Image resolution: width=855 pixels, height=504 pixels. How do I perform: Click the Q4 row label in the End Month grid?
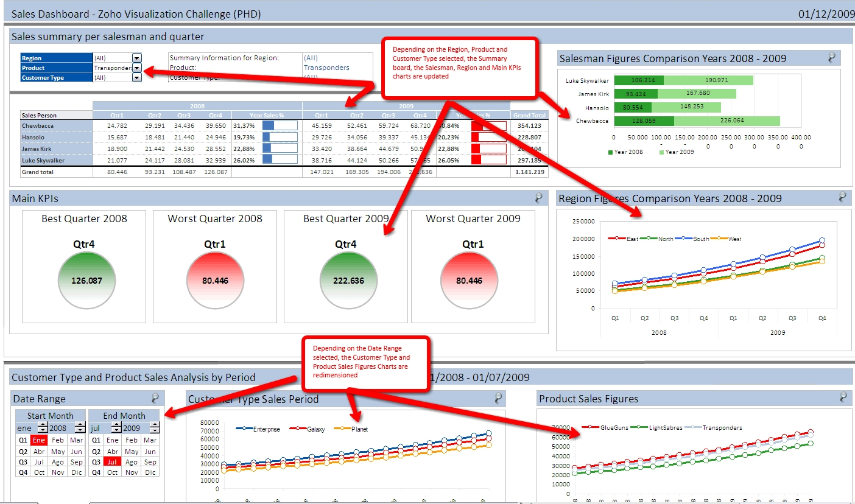(96, 472)
